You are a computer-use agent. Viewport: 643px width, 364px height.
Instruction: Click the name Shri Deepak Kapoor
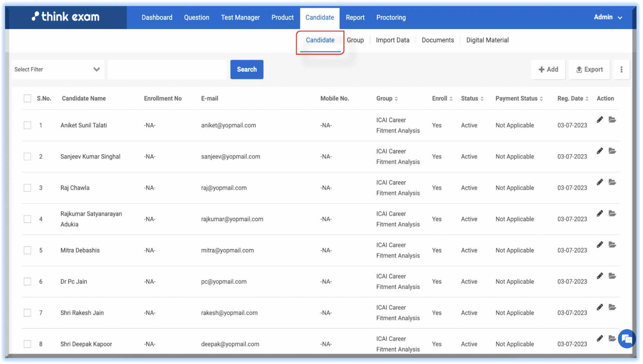[x=86, y=344]
